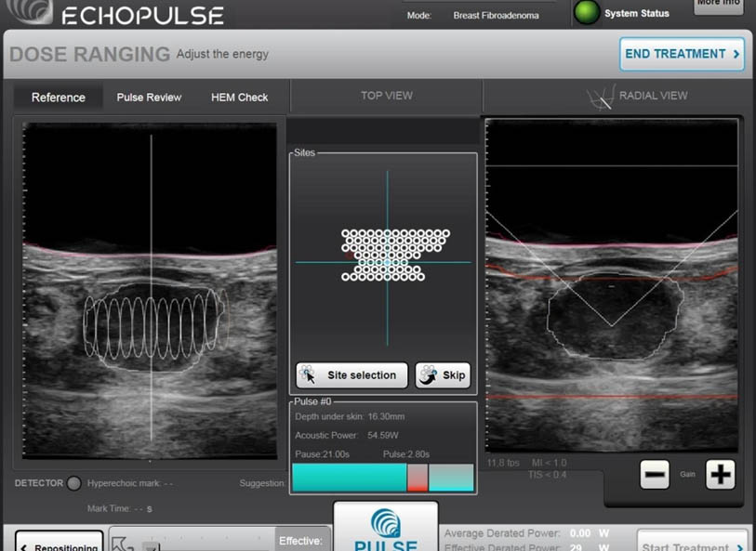Increase gain with the plus button

click(x=720, y=475)
